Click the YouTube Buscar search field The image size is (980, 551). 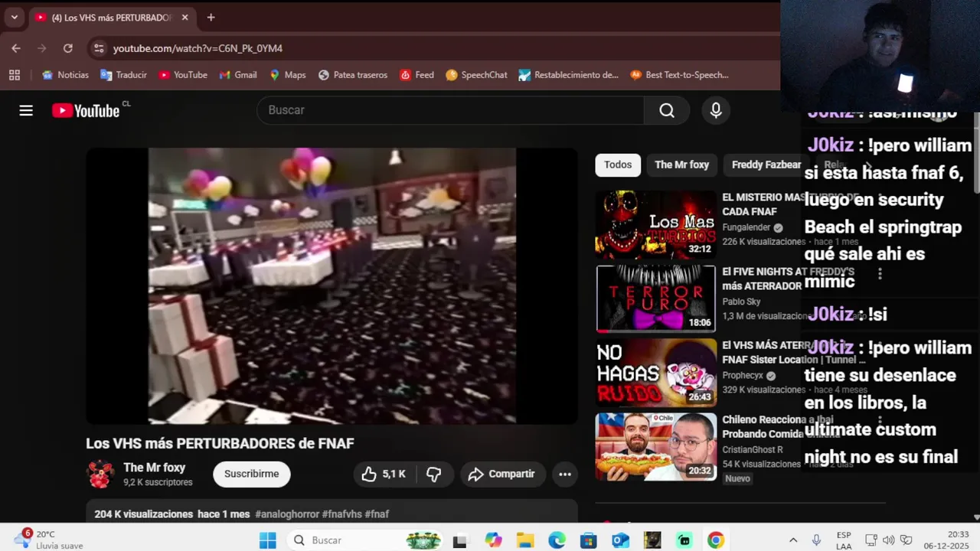pyautogui.click(x=450, y=110)
